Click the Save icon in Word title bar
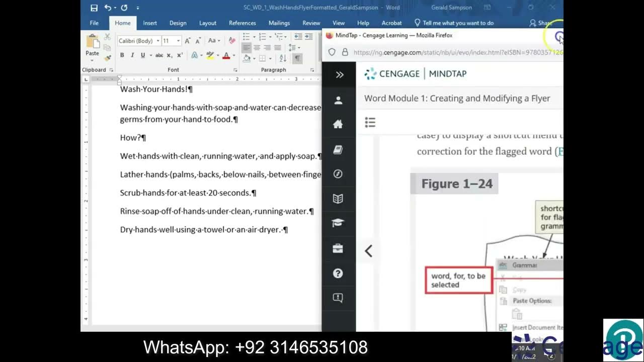 coord(94,8)
